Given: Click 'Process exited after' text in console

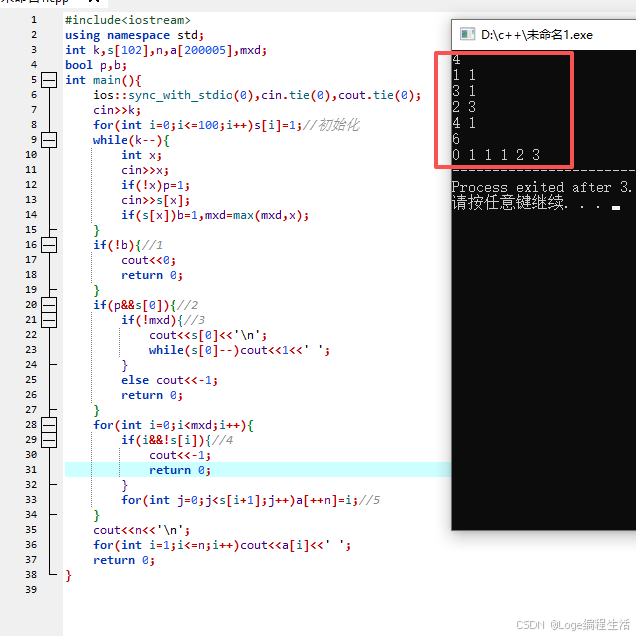Looking at the screenshot, I should click(x=531, y=187).
